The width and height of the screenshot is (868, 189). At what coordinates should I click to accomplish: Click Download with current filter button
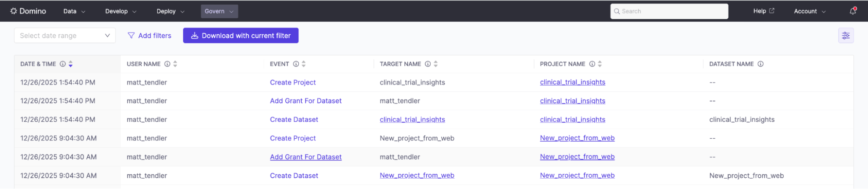pos(241,36)
